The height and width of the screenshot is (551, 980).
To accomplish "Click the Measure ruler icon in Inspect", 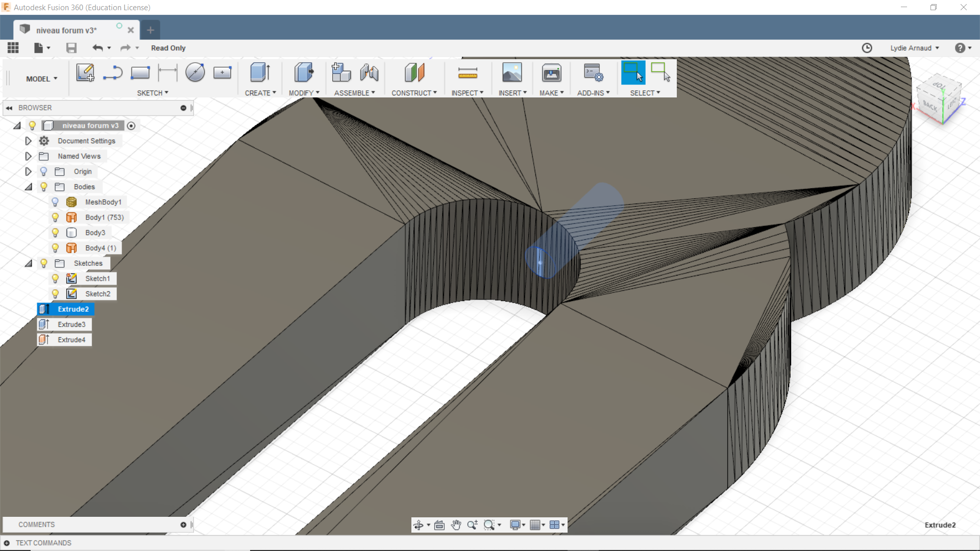I will (x=467, y=73).
